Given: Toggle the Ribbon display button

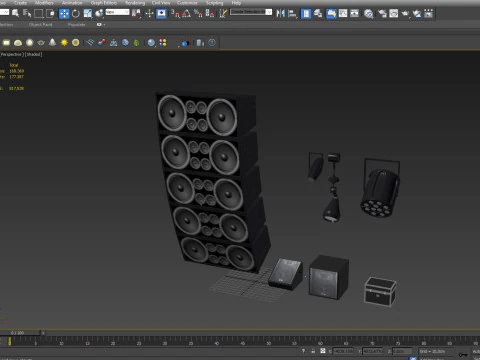Looking at the screenshot, I should click(x=331, y=13).
